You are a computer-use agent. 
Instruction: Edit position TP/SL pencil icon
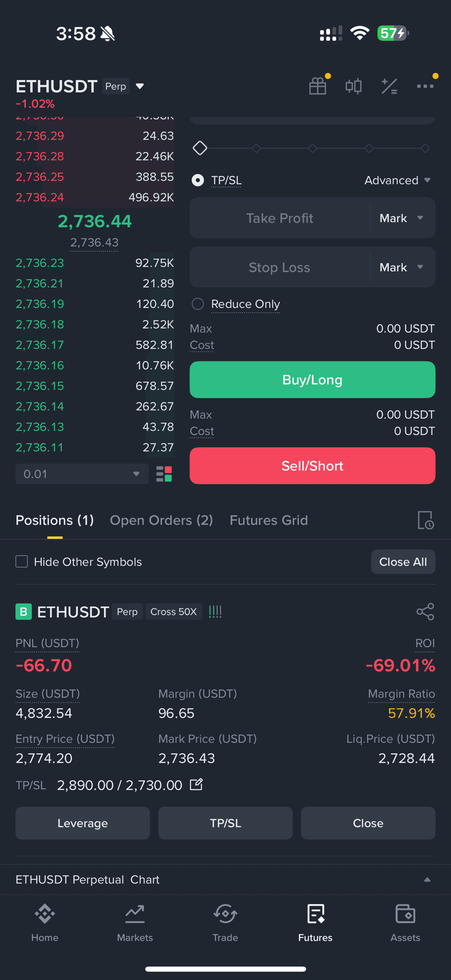pos(196,785)
